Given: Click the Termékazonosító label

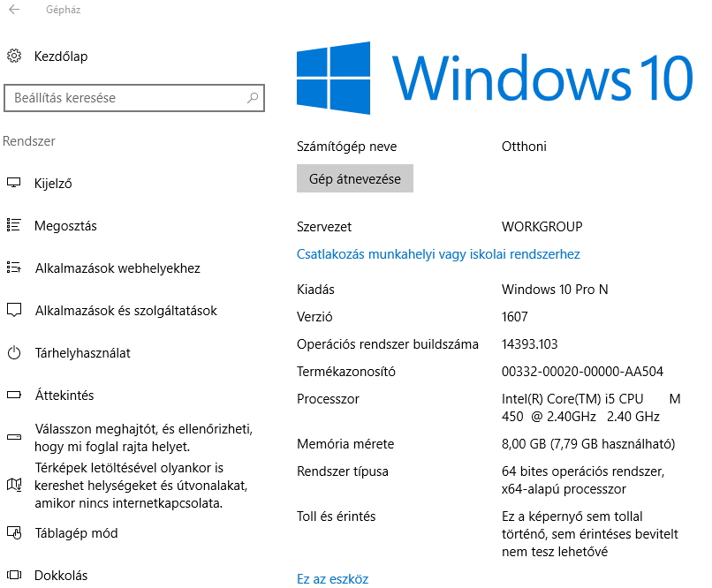Looking at the screenshot, I should pos(346,372).
